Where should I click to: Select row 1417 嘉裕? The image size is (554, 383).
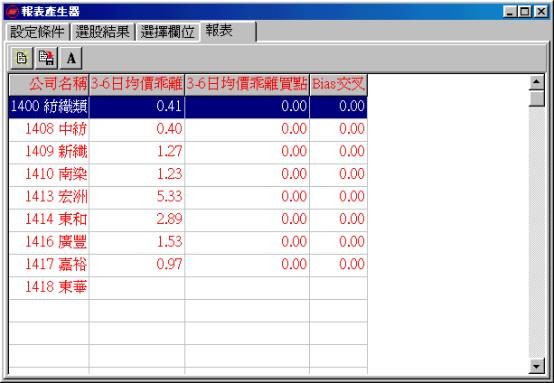188,265
